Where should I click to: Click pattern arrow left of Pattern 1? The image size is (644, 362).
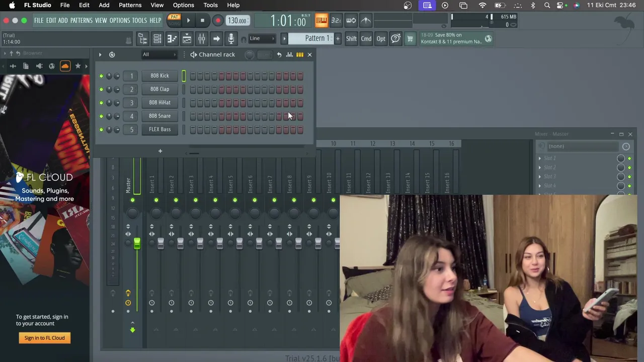pyautogui.click(x=284, y=39)
